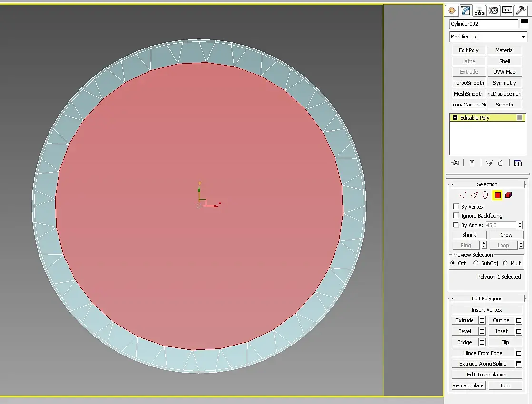This screenshot has height=404, width=532.
Task: Collapse the Selection rollout
Action: pyautogui.click(x=487, y=184)
